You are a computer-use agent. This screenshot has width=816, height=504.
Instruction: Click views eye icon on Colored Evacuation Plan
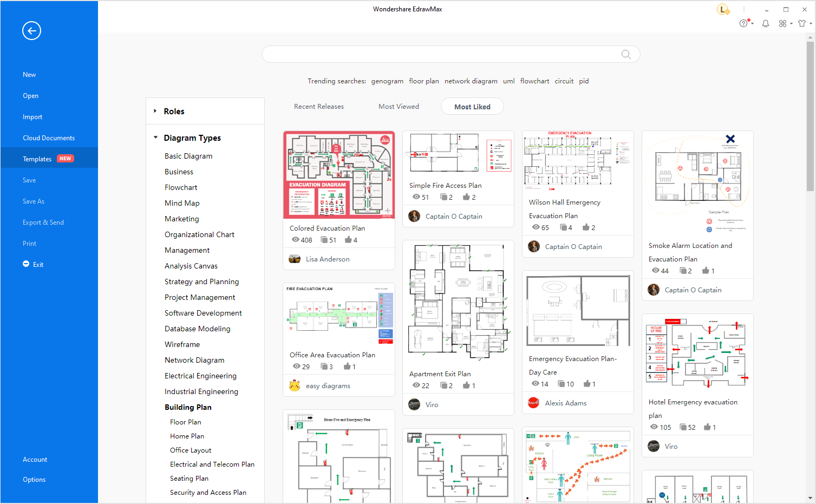pyautogui.click(x=295, y=240)
